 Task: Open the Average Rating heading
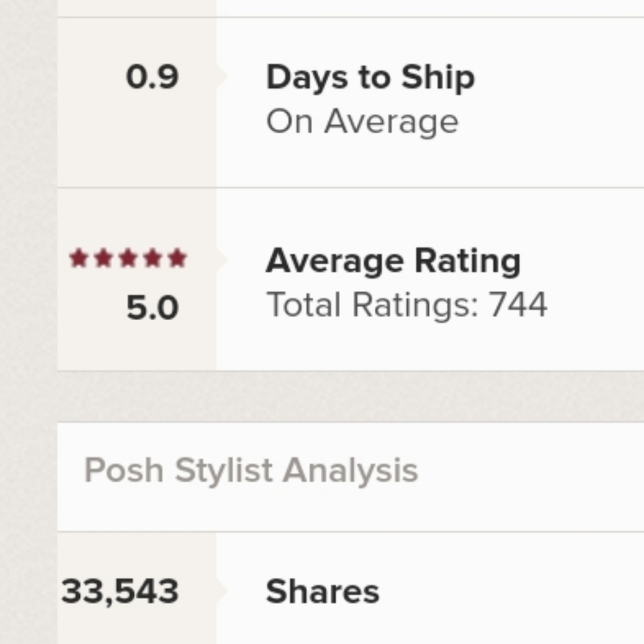click(393, 261)
